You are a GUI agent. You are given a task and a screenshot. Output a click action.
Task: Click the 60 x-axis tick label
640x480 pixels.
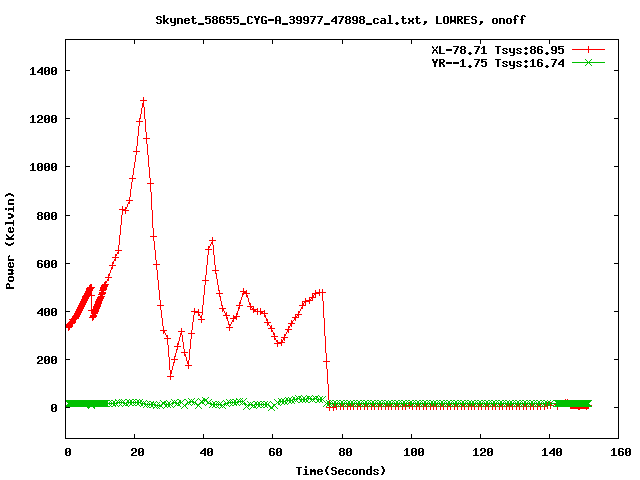point(276,452)
